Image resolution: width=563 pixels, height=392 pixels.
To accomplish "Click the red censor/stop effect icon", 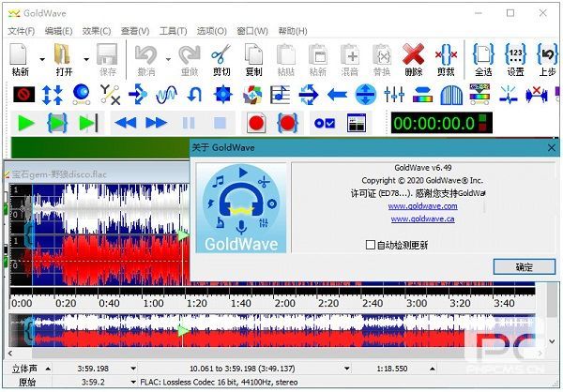I will tap(23, 95).
